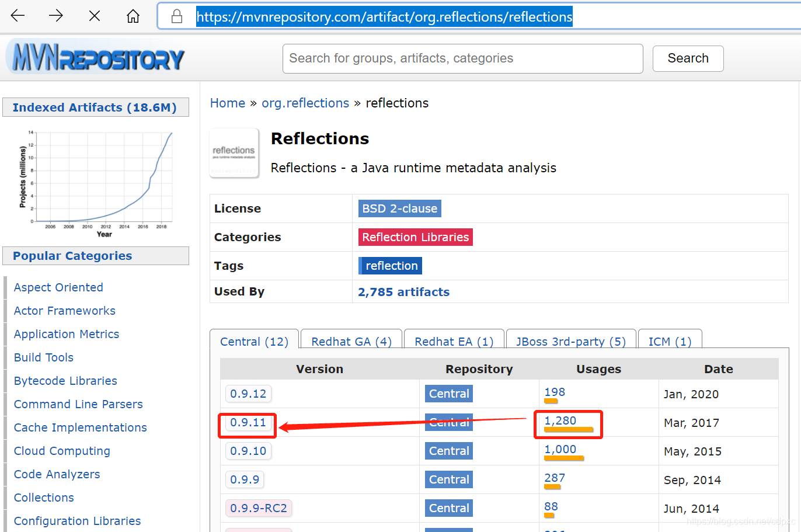Click the reflection tag
The image size is (801, 532).
click(390, 266)
